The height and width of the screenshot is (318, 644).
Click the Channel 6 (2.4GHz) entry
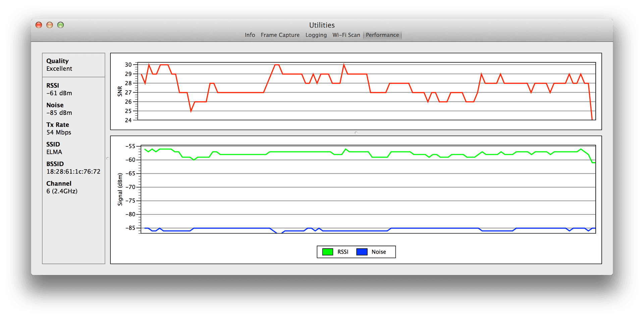tap(62, 191)
